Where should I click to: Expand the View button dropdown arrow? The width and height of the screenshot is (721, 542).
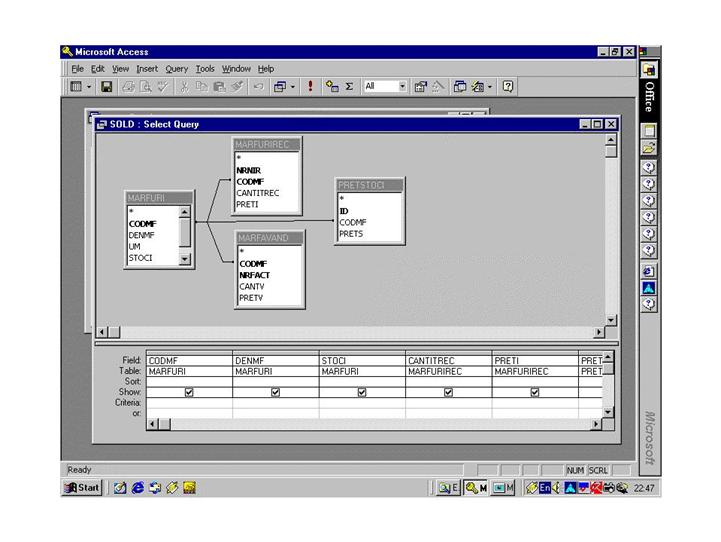pyautogui.click(x=89, y=87)
